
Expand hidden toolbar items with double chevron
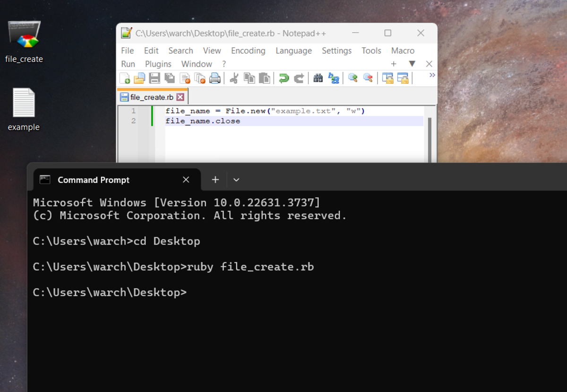pos(432,76)
